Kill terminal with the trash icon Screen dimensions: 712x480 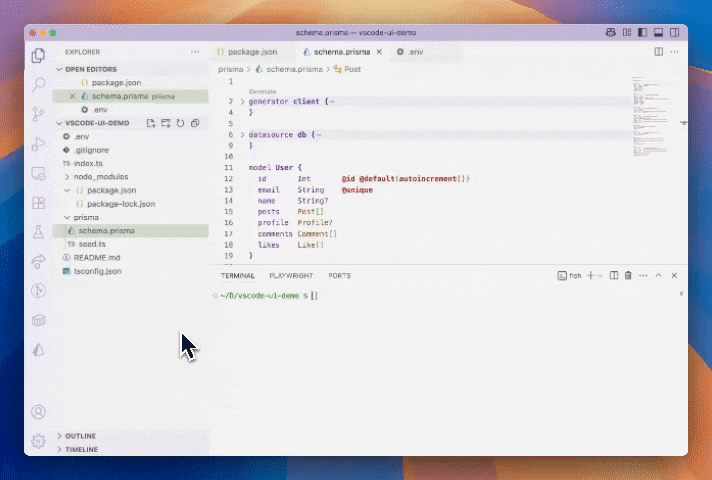pyautogui.click(x=628, y=275)
